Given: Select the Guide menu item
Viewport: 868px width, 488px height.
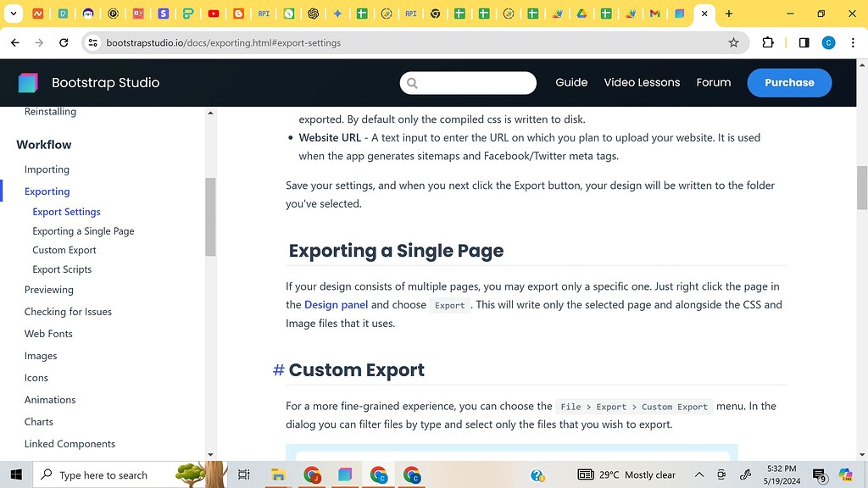Looking at the screenshot, I should coord(571,82).
